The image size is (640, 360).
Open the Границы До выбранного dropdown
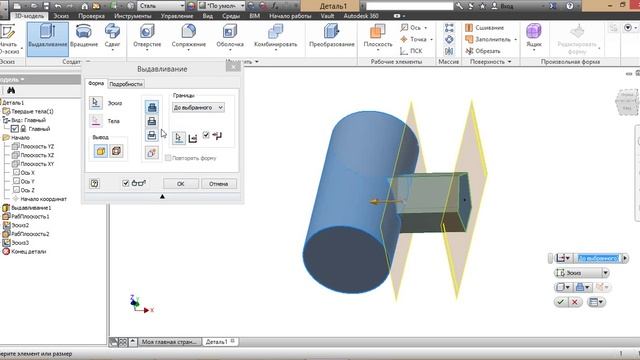(x=198, y=107)
